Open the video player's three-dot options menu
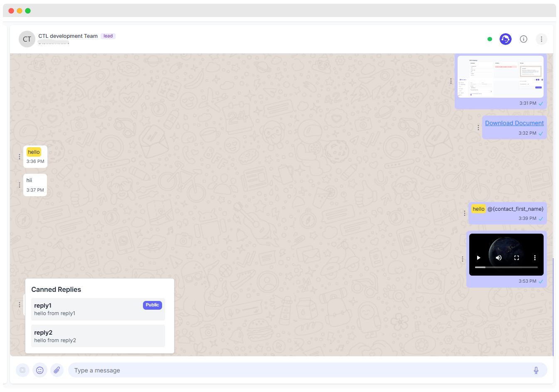 tap(535, 258)
